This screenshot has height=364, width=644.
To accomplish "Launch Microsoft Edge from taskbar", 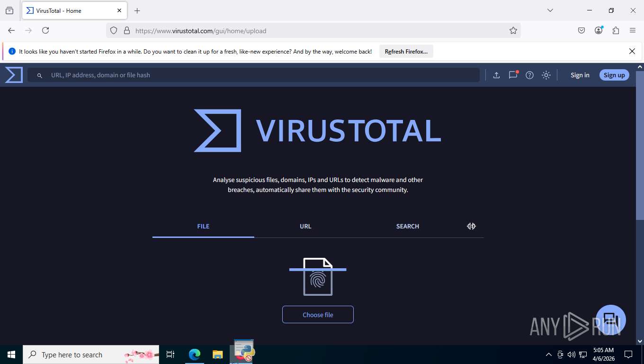I will coord(195,355).
